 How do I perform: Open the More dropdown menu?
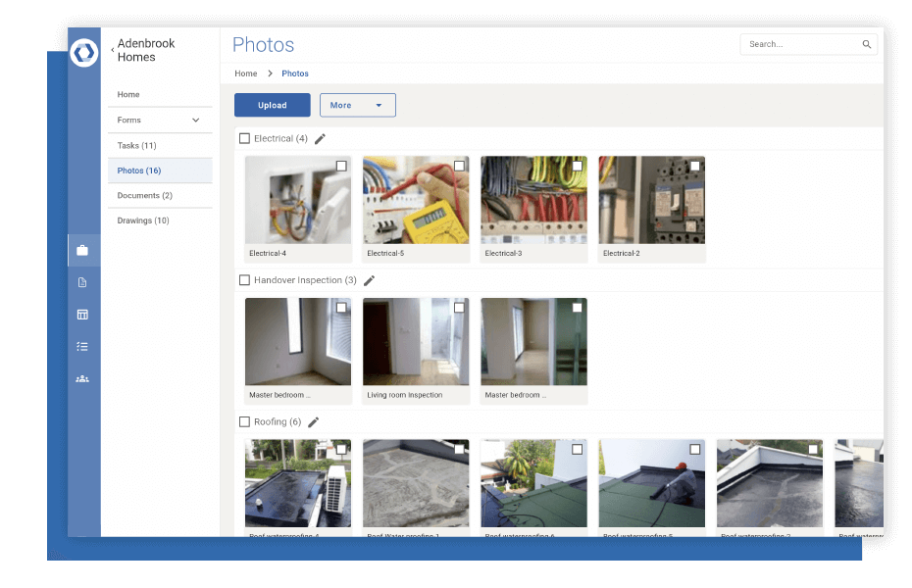357,105
